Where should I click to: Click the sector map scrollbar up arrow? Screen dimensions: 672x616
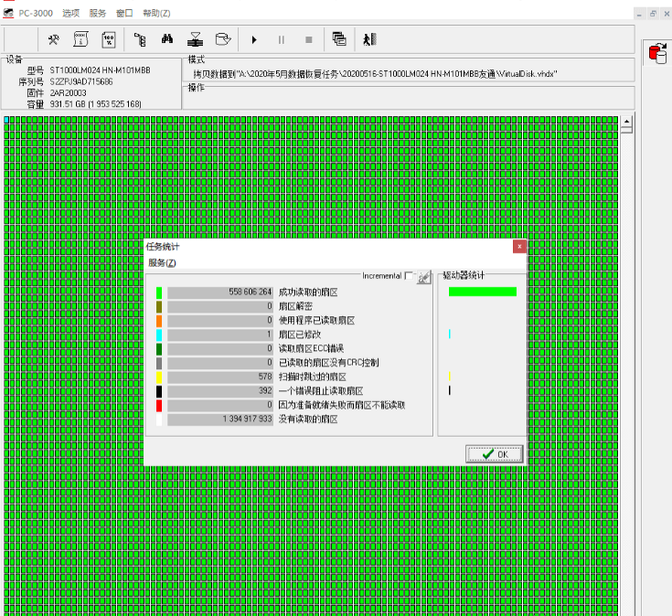[x=626, y=122]
